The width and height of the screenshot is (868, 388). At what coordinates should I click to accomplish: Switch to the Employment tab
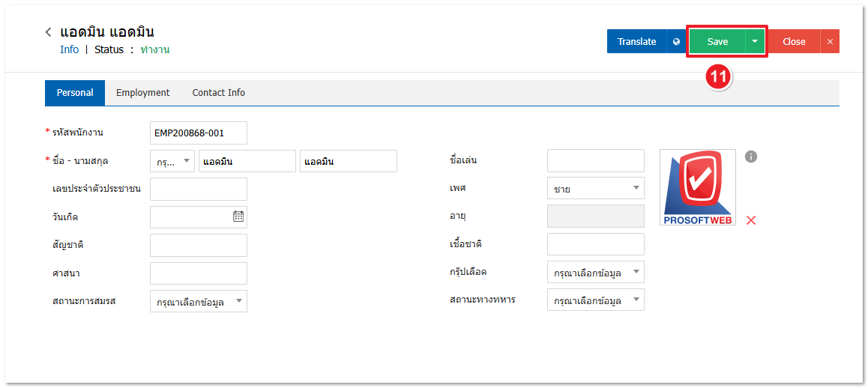click(x=142, y=93)
